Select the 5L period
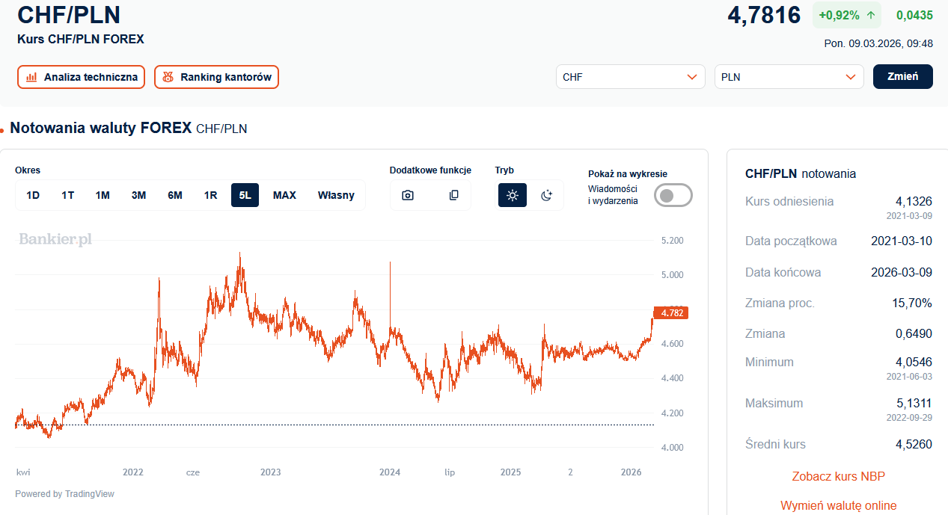This screenshot has width=948, height=515. pos(245,195)
